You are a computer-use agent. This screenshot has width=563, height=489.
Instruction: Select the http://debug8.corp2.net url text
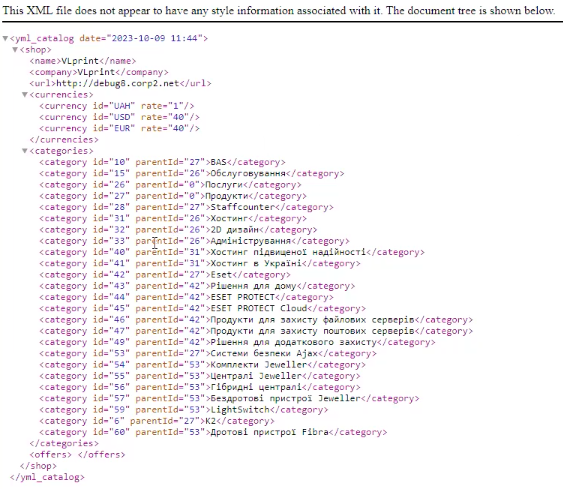point(117,83)
